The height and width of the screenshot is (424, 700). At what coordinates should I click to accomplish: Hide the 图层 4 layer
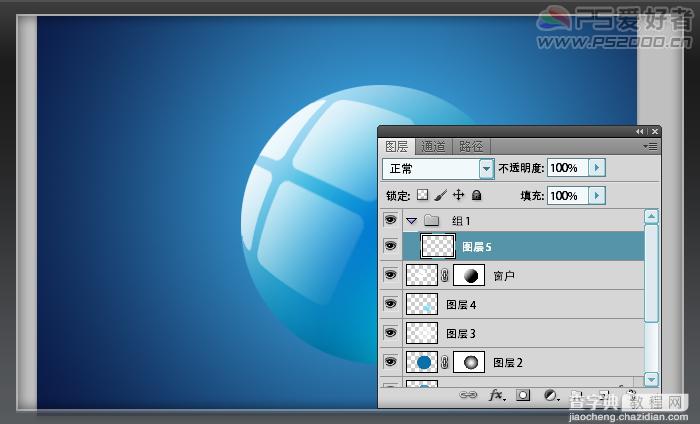[391, 304]
